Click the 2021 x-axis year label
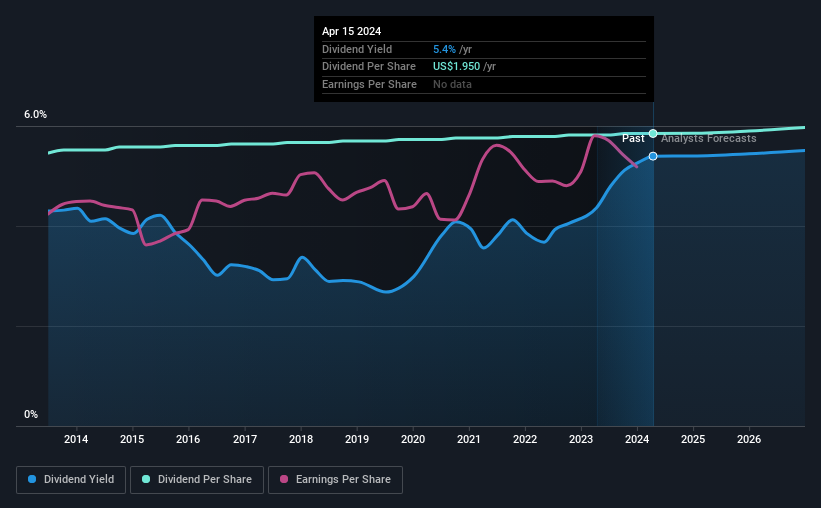Screen dimensions: 821x508 click(469, 439)
